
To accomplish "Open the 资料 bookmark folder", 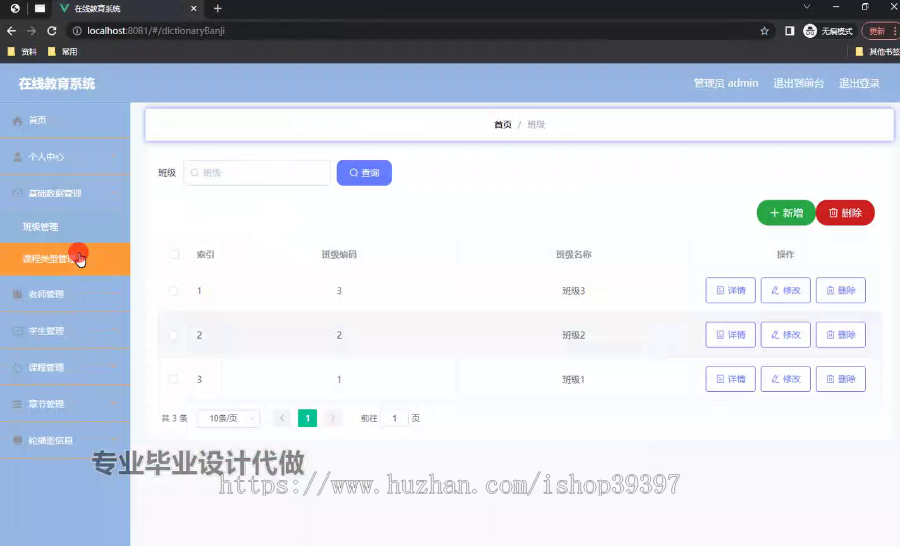I will coord(22,52).
